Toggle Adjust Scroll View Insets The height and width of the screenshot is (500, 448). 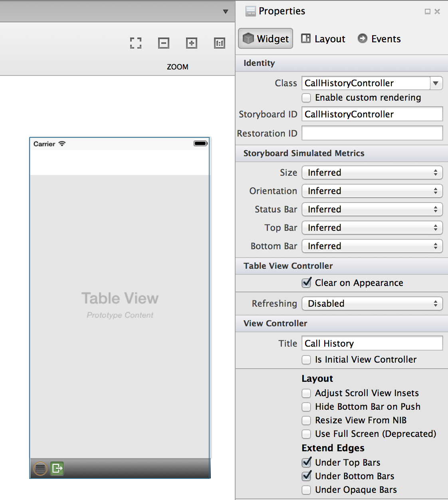point(306,393)
